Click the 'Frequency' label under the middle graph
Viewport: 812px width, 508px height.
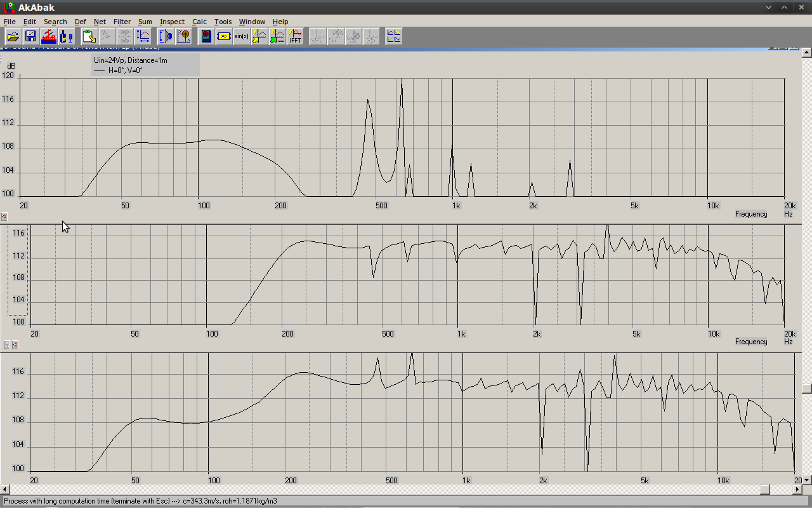(751, 342)
